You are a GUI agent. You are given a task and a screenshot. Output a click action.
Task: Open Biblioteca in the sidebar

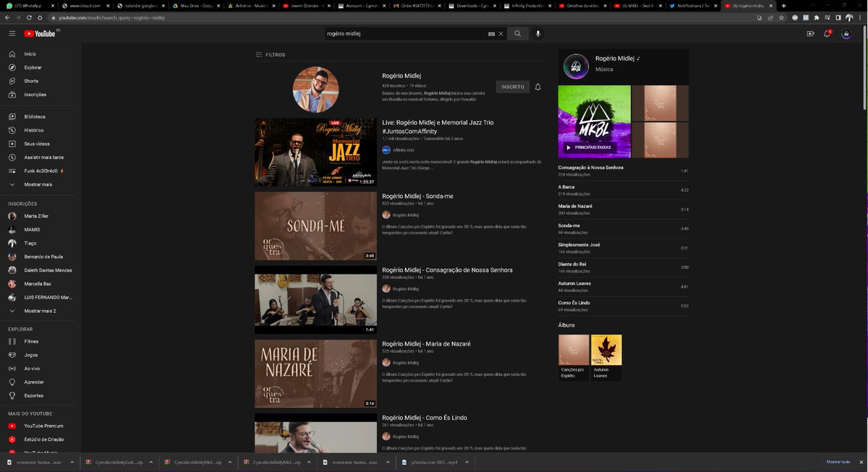[x=41, y=116]
